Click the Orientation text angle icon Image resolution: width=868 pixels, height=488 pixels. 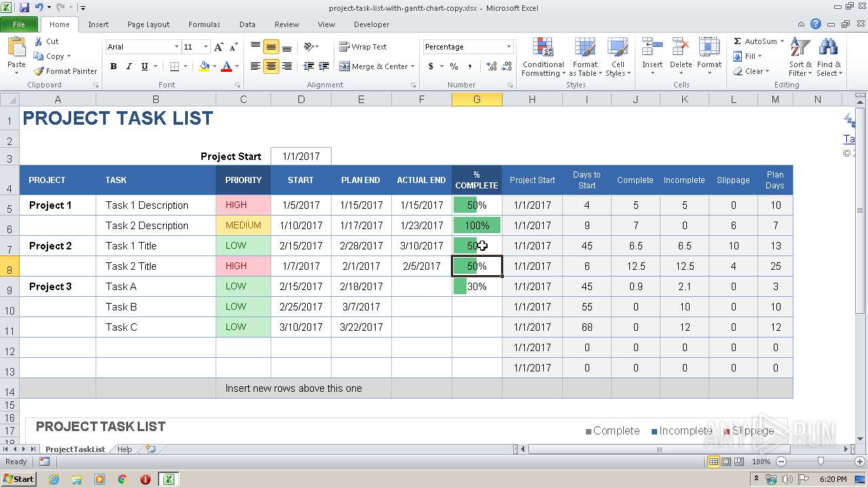click(x=309, y=47)
